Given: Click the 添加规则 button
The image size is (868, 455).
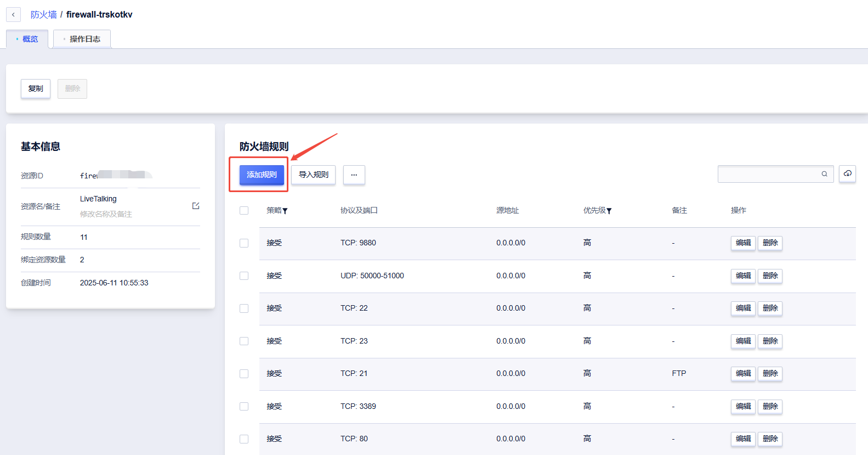Looking at the screenshot, I should [x=262, y=175].
